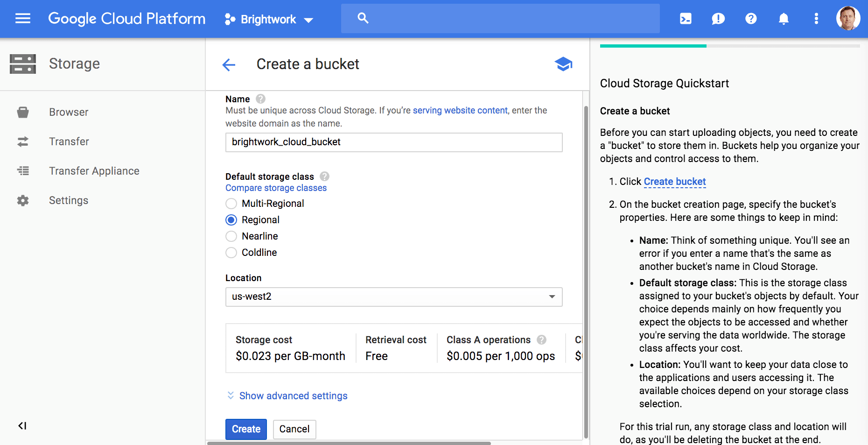The image size is (868, 445).
Task: Collapse the left sidebar panel
Action: point(22,425)
